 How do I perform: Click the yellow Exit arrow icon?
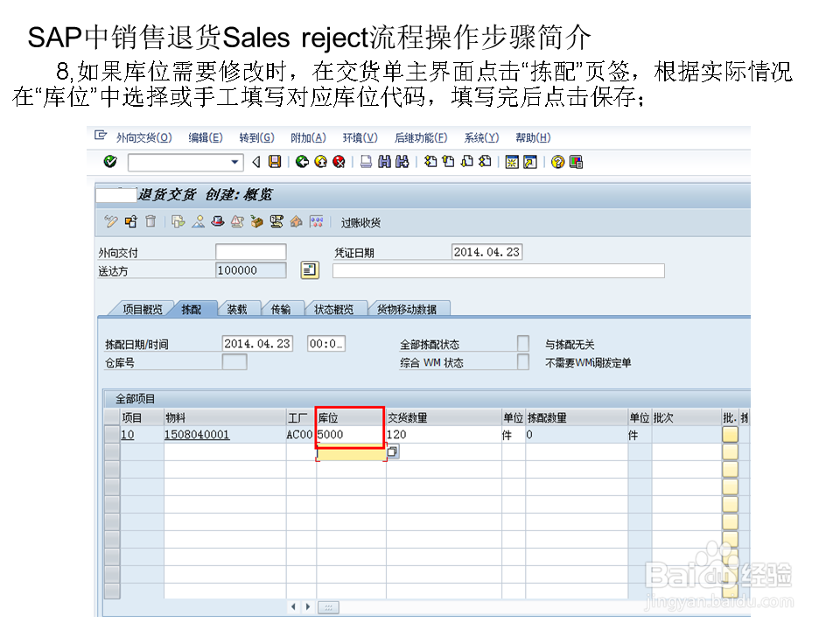click(320, 161)
